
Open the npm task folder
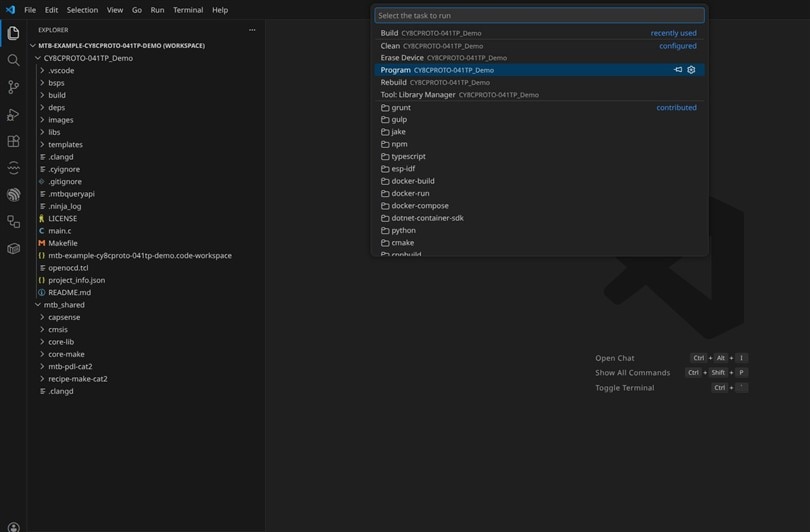coord(539,144)
